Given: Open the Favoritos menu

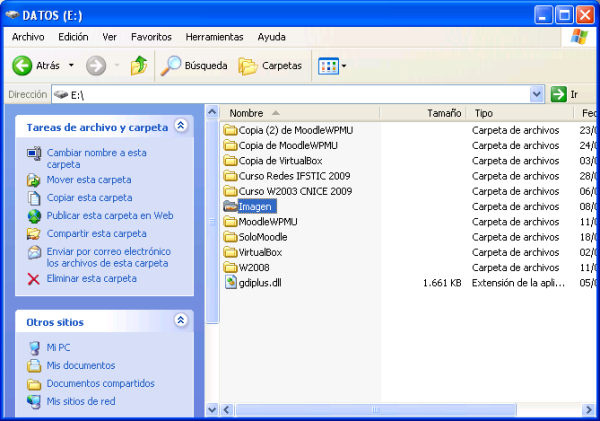Looking at the screenshot, I should tap(151, 37).
